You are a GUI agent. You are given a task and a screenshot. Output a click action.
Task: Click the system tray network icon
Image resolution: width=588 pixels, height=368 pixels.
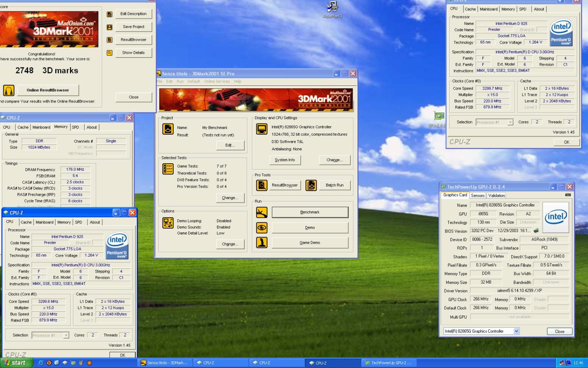561,363
